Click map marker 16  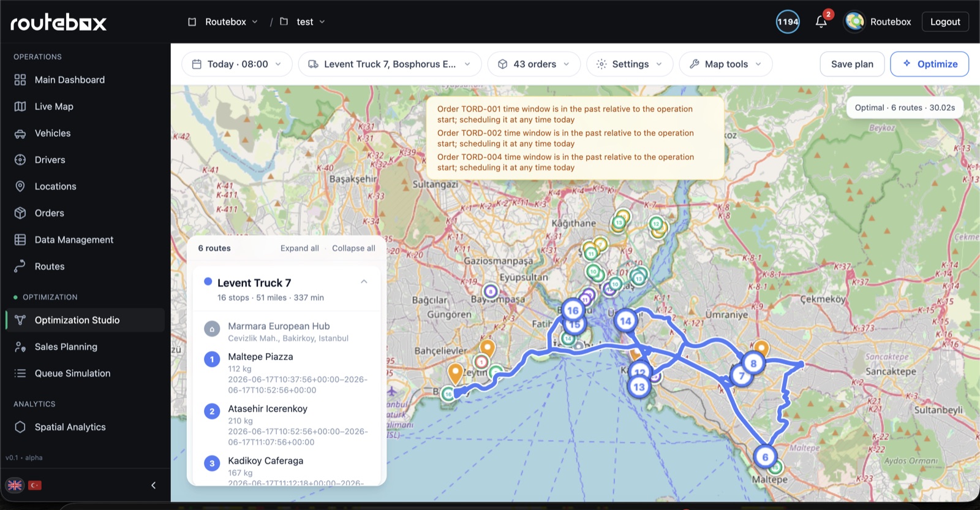tap(573, 311)
